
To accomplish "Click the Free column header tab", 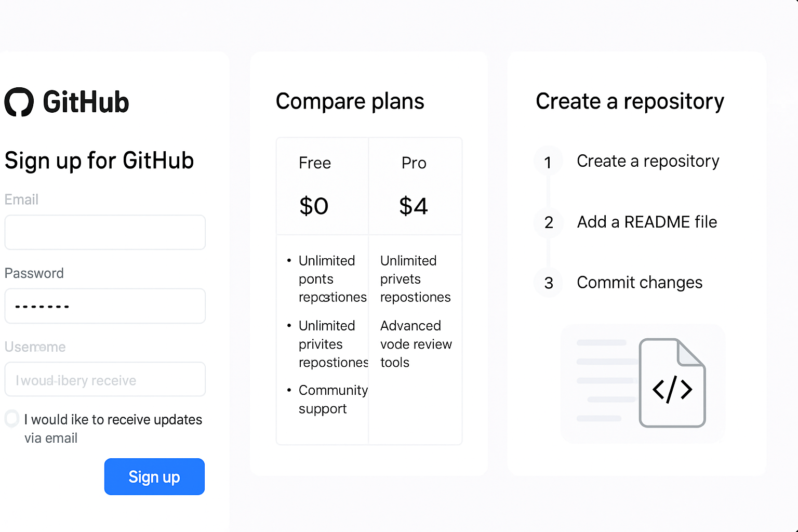I will pos(315,163).
